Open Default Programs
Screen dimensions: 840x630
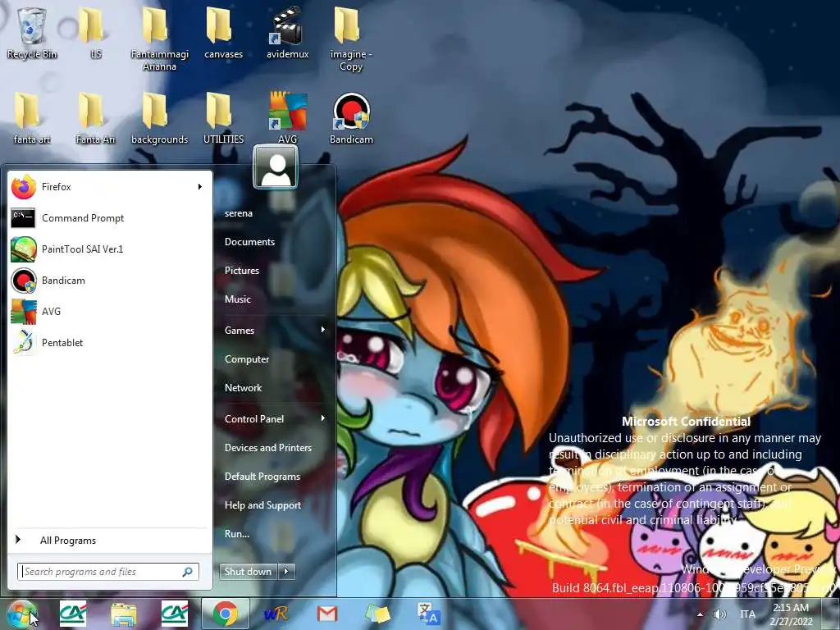(x=262, y=477)
